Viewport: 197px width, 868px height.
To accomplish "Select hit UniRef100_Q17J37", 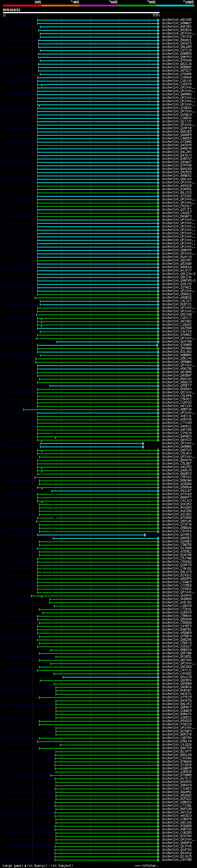I will pyautogui.click(x=176, y=121).
